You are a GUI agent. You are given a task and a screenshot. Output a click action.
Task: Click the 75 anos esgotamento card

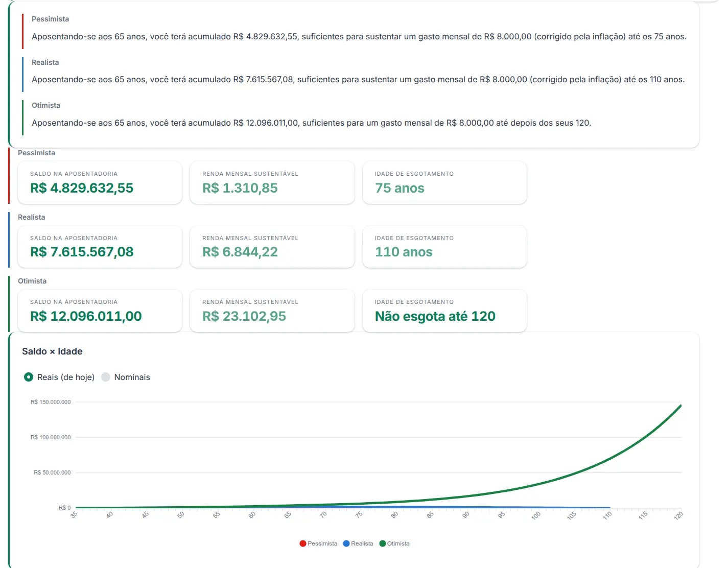click(x=444, y=182)
